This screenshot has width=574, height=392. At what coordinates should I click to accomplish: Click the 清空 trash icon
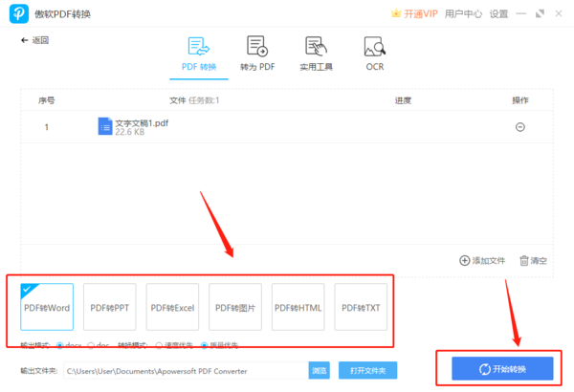pos(524,260)
